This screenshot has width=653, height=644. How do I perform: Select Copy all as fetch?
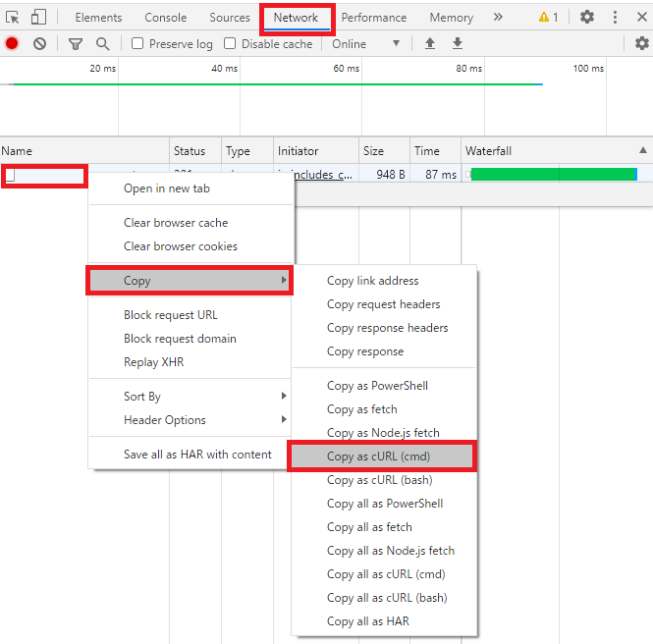(x=384, y=527)
